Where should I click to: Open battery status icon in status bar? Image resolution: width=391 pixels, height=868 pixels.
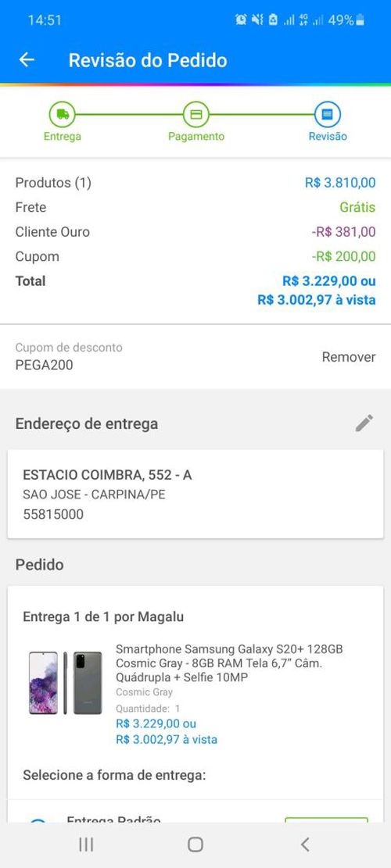pyautogui.click(x=360, y=20)
